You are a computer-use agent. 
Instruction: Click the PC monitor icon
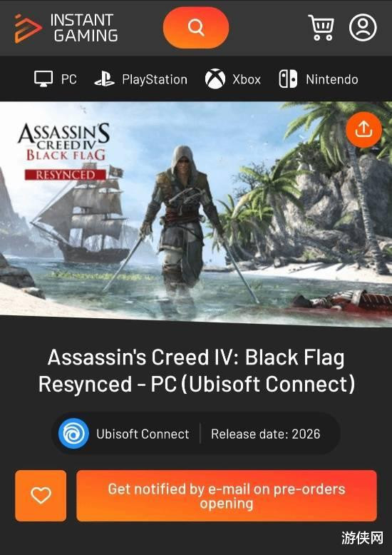43,79
